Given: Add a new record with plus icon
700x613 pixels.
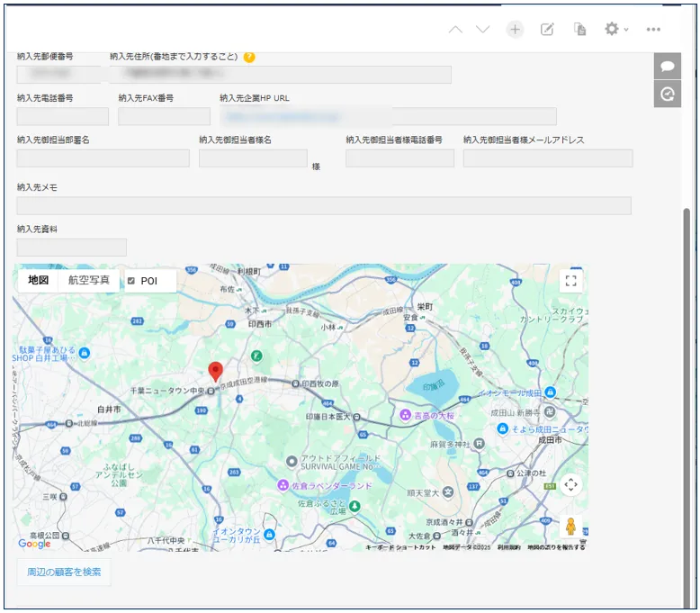Looking at the screenshot, I should click(x=515, y=30).
